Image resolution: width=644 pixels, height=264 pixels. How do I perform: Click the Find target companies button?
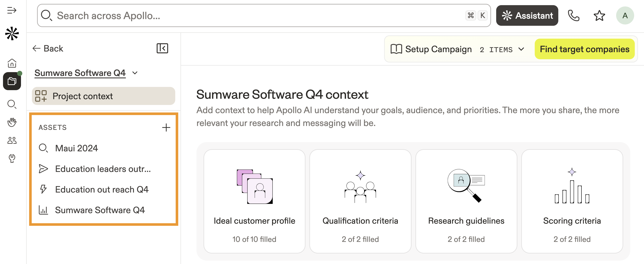tap(584, 49)
